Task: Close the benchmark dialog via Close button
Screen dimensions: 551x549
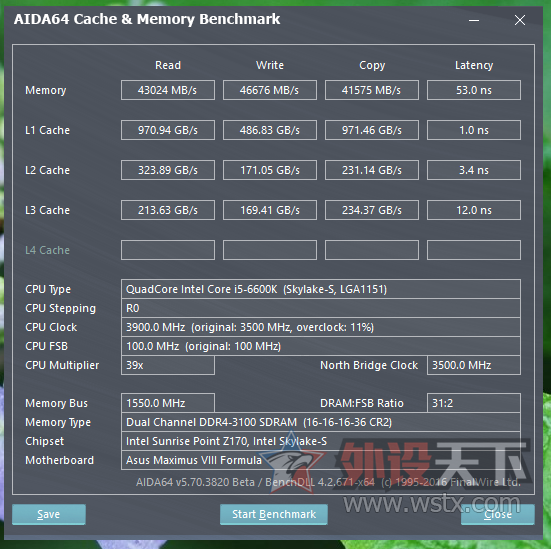Action: tap(498, 514)
